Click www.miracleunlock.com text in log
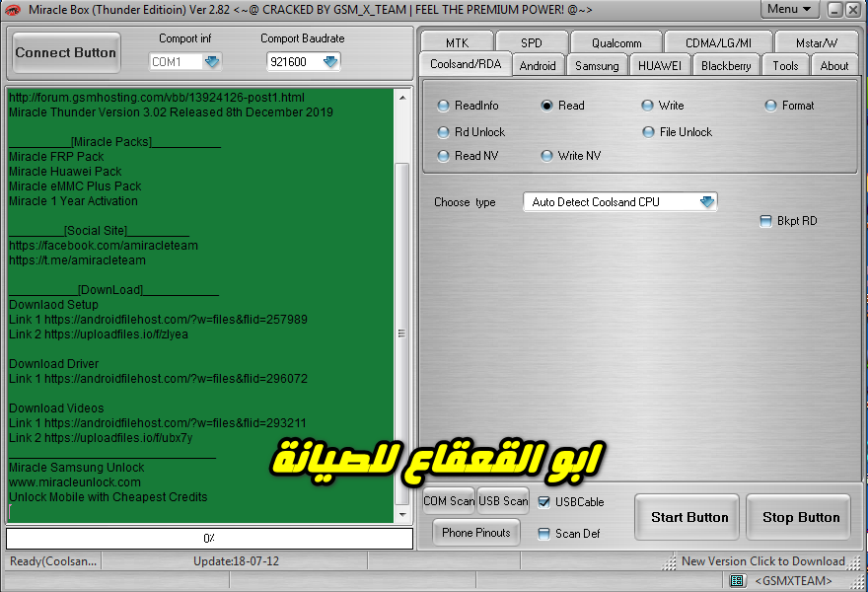This screenshot has height=592, width=868. click(x=75, y=481)
